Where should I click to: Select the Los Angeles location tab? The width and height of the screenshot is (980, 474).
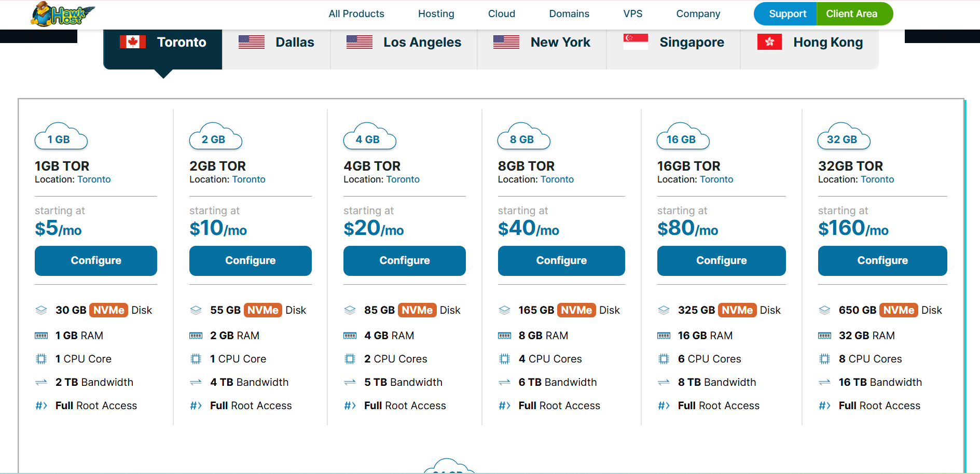click(404, 43)
